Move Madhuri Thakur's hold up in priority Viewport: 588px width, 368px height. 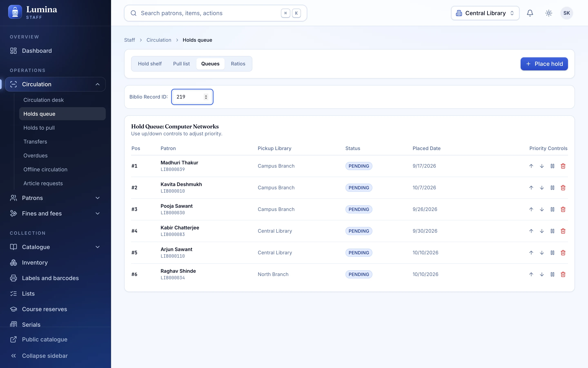531,166
